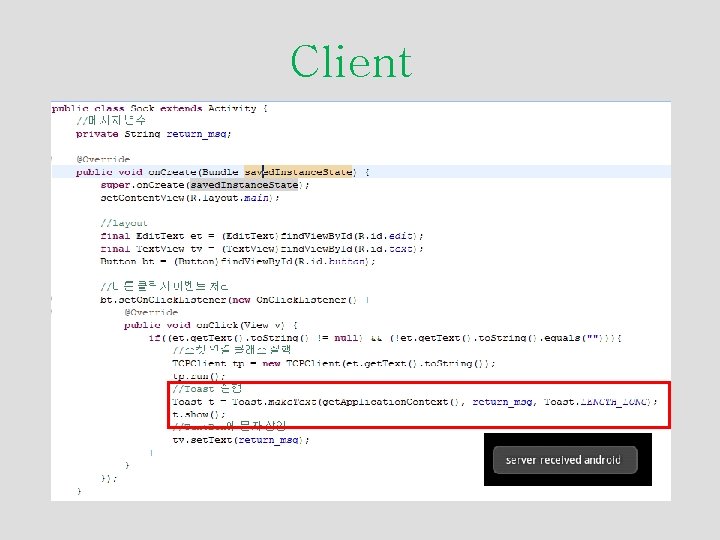Click the first "@Override" annotation above onCreate

click(103, 159)
